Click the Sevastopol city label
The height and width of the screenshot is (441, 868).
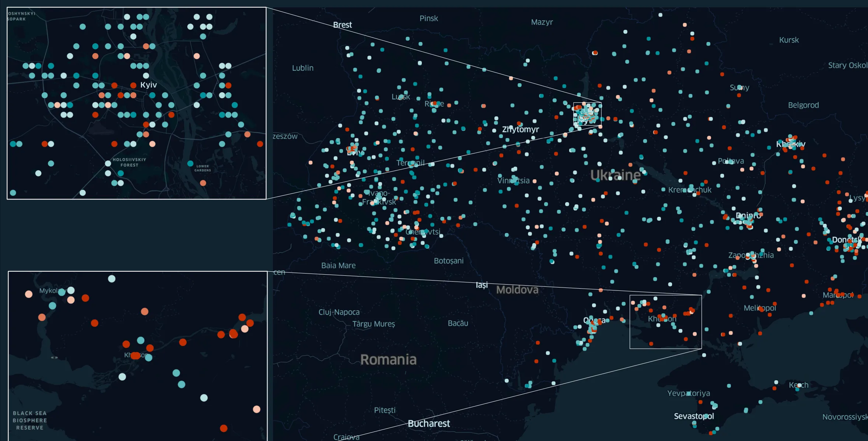pos(694,416)
